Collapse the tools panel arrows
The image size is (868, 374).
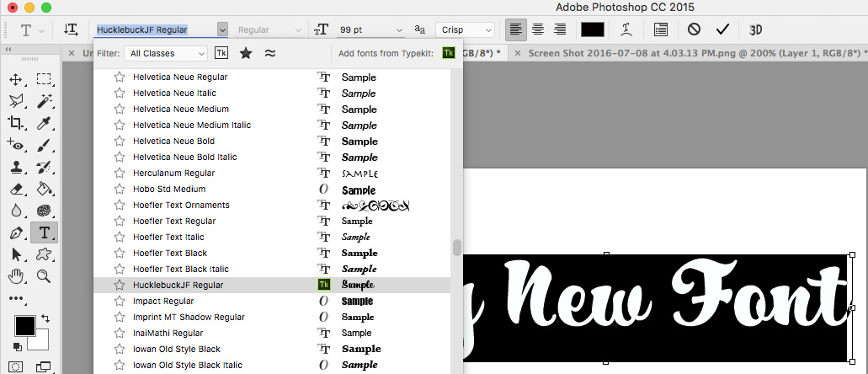[x=8, y=50]
